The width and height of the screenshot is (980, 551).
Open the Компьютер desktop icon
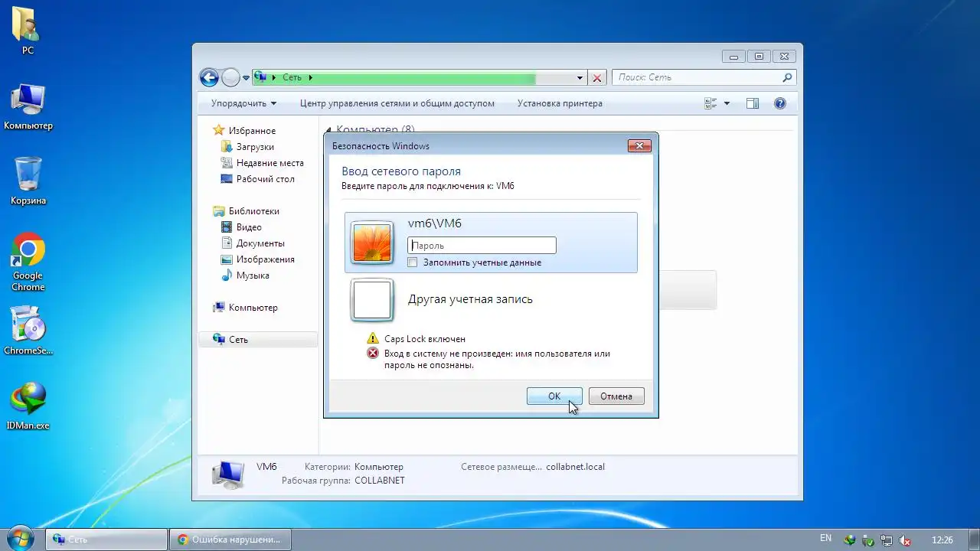click(x=28, y=107)
